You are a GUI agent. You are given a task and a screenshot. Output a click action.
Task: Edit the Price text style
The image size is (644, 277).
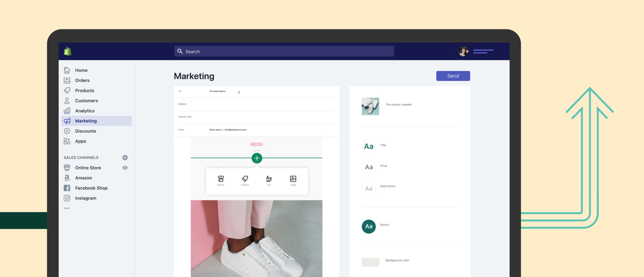[x=369, y=167]
